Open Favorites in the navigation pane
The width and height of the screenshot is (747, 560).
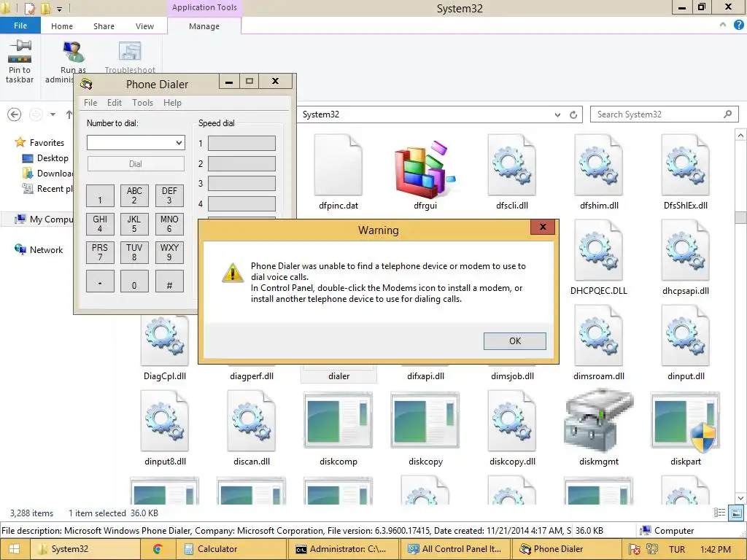pos(47,142)
